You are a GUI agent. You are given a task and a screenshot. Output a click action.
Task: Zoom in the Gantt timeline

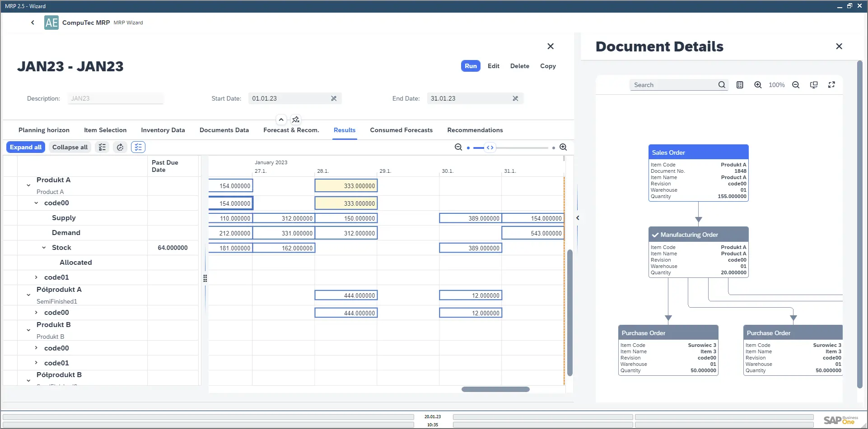point(563,147)
